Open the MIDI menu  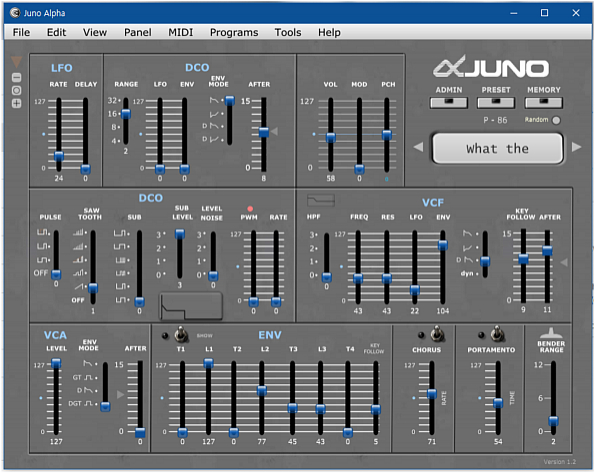coord(181,33)
